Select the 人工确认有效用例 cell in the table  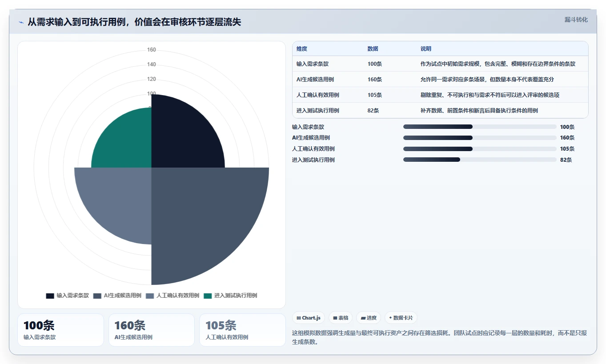click(x=318, y=95)
